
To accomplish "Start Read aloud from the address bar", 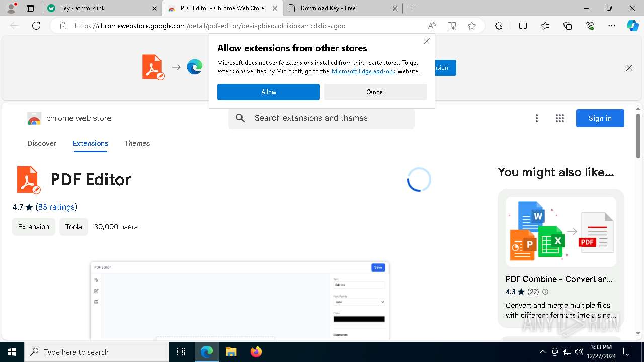I will (432, 26).
